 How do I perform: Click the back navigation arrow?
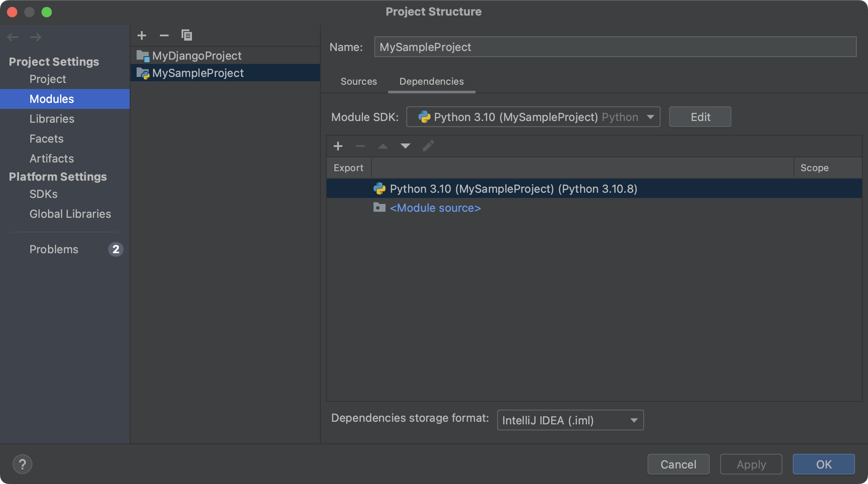pyautogui.click(x=13, y=37)
